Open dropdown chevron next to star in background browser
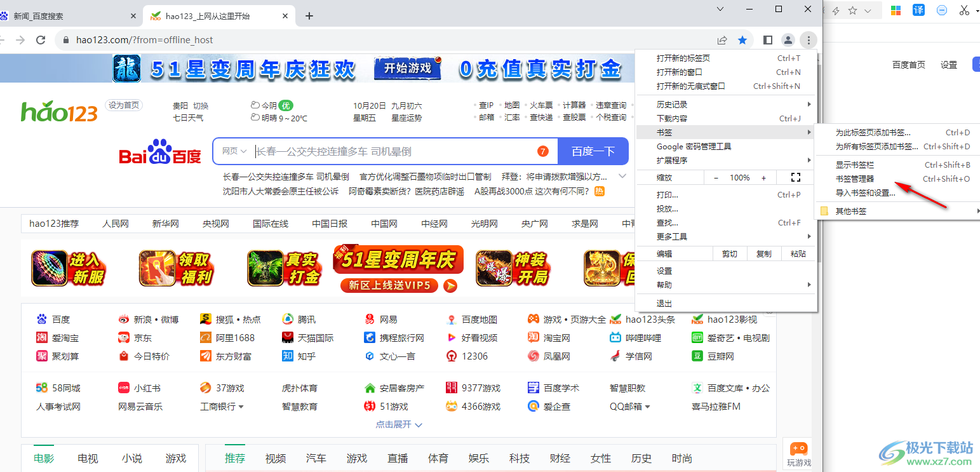980x472 pixels. [x=868, y=10]
